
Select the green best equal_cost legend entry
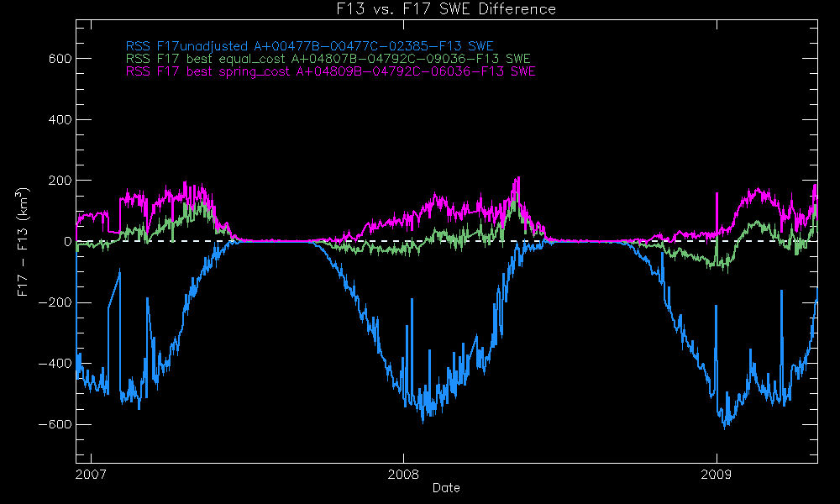[x=328, y=60]
